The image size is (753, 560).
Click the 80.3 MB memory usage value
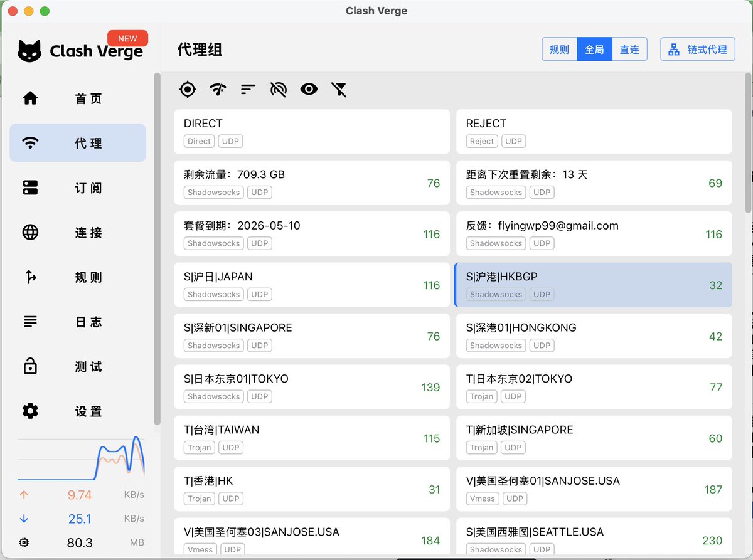80,543
